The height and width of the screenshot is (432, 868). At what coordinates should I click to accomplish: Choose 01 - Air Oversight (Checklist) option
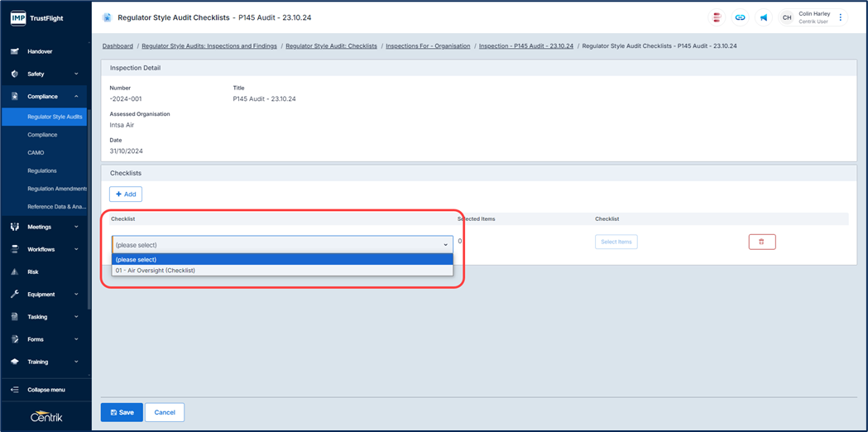(156, 271)
